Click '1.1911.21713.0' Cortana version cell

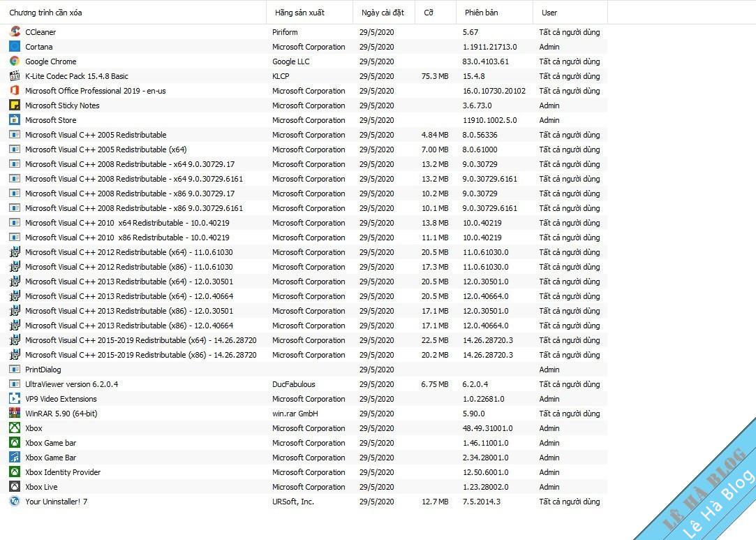(490, 47)
